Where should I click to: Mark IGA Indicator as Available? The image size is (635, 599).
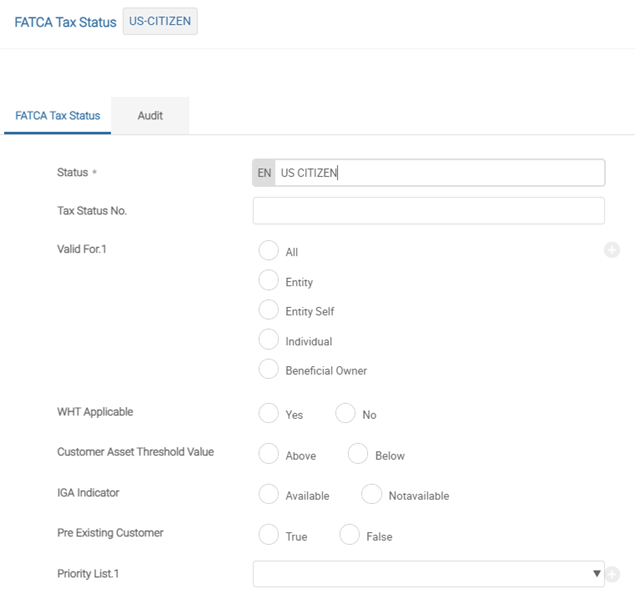pos(268,494)
